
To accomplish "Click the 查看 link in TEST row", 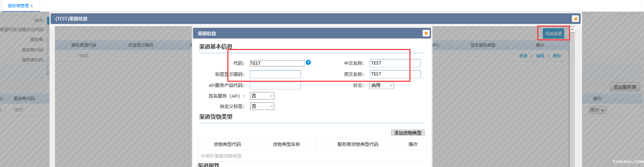I will point(523,56).
